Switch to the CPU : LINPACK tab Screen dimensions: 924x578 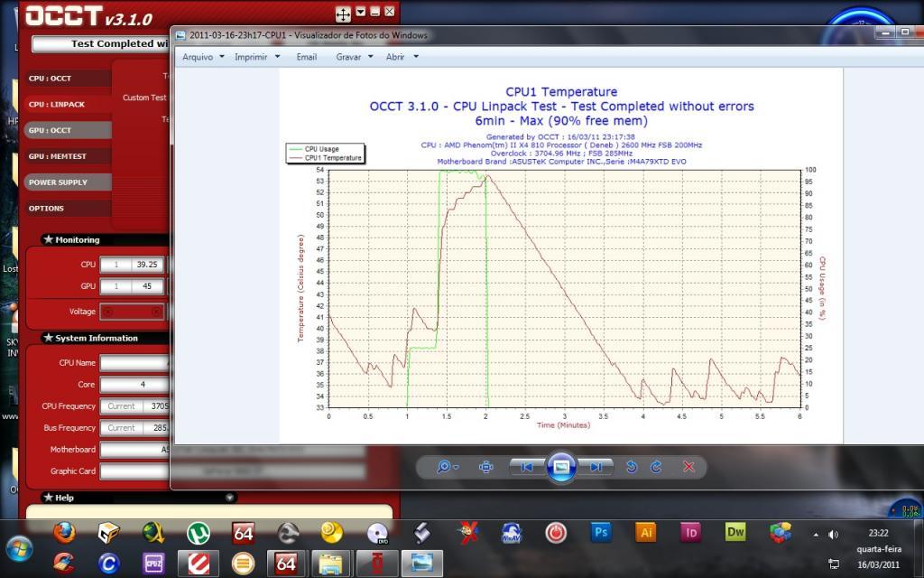[68, 105]
